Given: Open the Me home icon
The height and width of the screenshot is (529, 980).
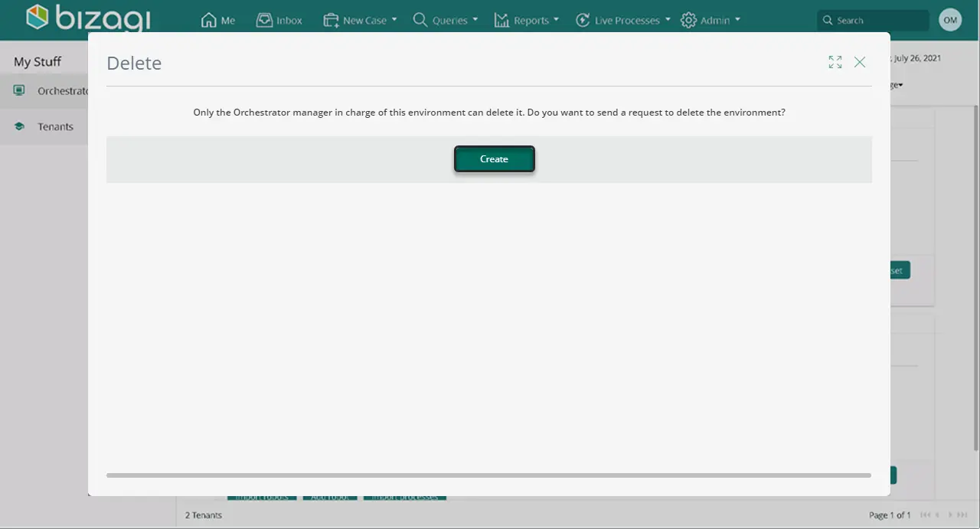Looking at the screenshot, I should pos(208,20).
